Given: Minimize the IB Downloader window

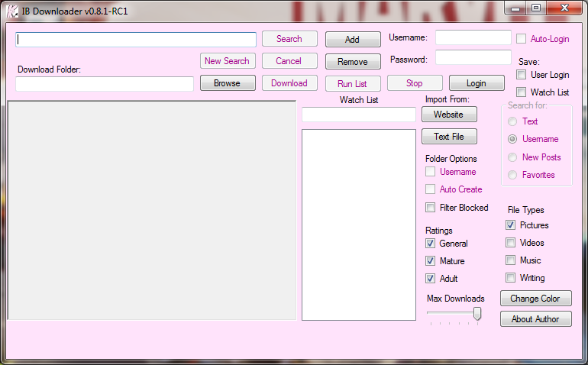Looking at the screenshot, I should click(516, 8).
